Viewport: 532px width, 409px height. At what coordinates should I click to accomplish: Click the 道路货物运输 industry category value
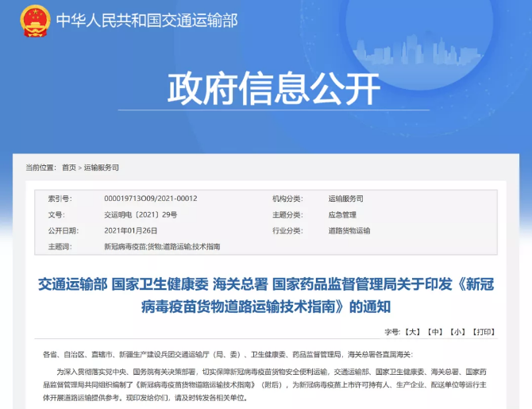(349, 230)
